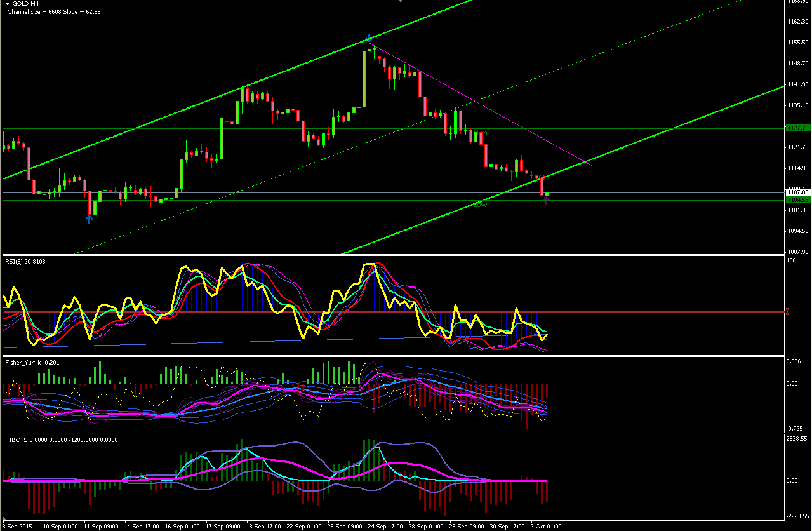Screen dimensions: 812x531
Task: Select the Channel size and Slope label
Action: (54, 11)
